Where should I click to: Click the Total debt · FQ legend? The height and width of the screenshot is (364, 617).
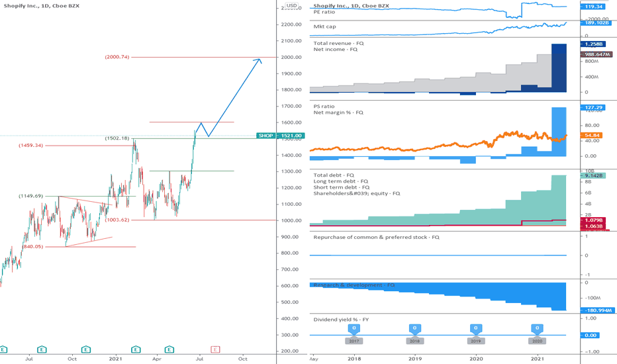tap(334, 175)
